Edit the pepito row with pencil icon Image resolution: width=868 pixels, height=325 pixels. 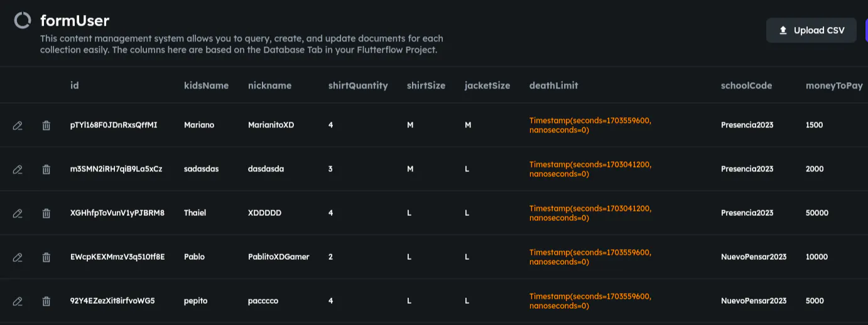click(x=18, y=301)
